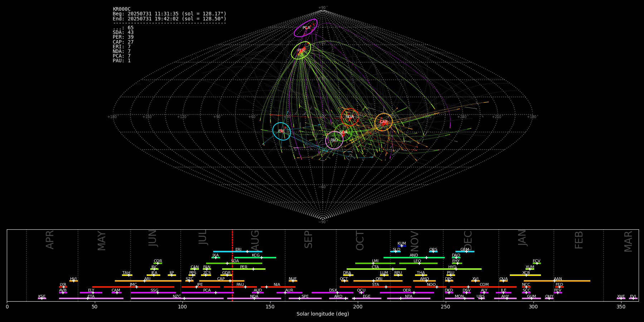The height and width of the screenshot is (322, 644).
Task: Click the QUA shower label in timeline
Action: point(503,279)
